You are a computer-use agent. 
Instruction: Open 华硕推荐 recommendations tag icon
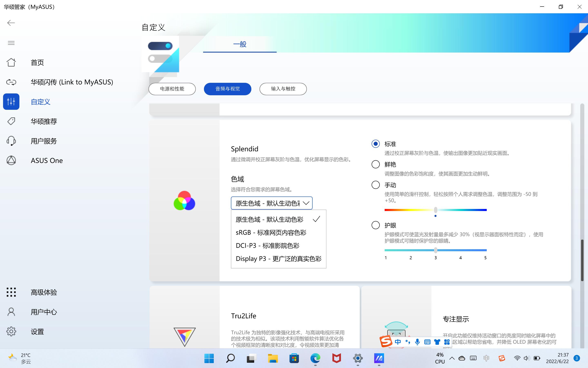point(11,121)
